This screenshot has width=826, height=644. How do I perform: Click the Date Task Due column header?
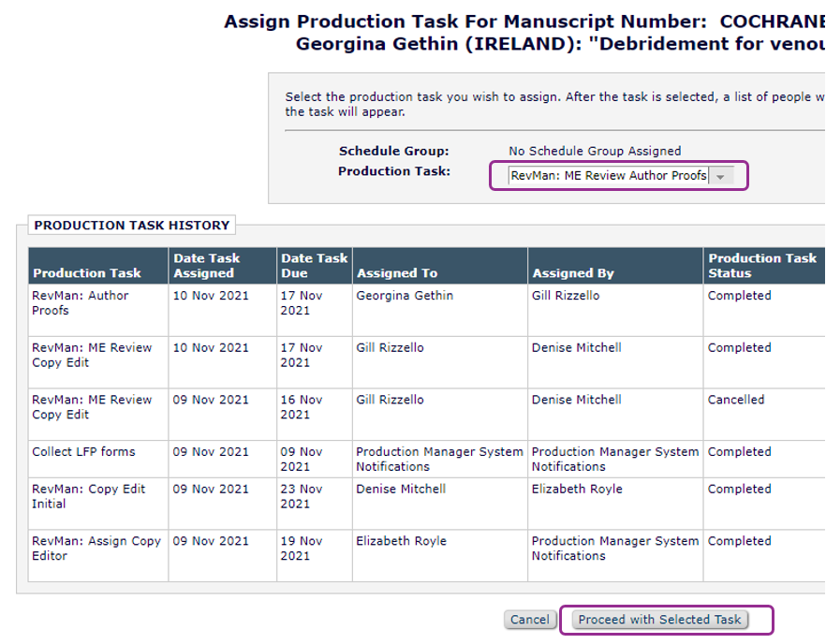click(314, 266)
